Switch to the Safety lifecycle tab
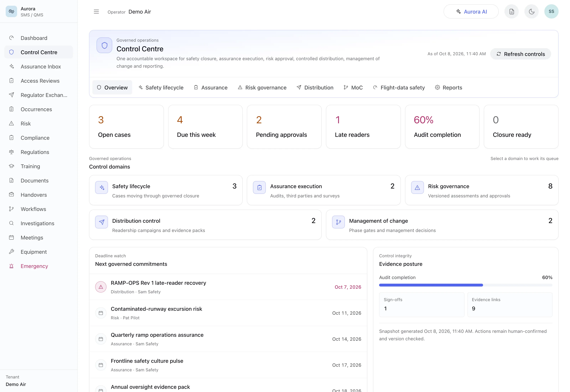The height and width of the screenshot is (392, 570). [161, 87]
